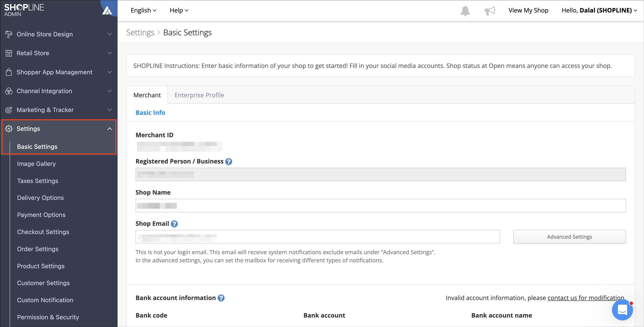Click the Settings breadcrumb link

click(x=140, y=33)
